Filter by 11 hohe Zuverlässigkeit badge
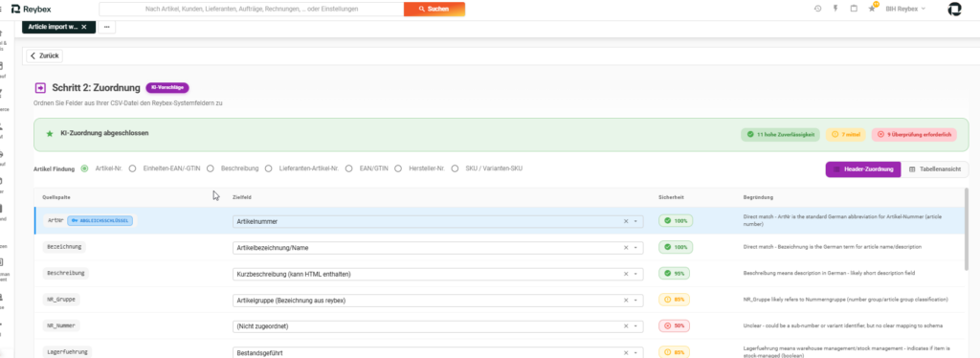 point(780,134)
